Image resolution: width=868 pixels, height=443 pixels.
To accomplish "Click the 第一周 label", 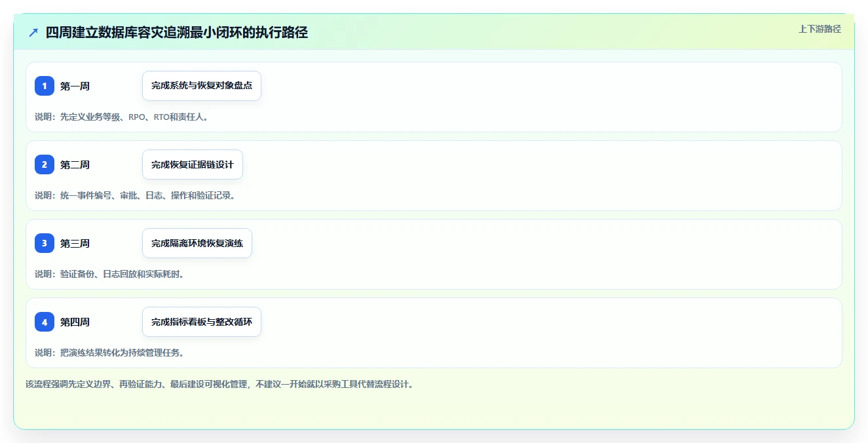I will point(75,86).
